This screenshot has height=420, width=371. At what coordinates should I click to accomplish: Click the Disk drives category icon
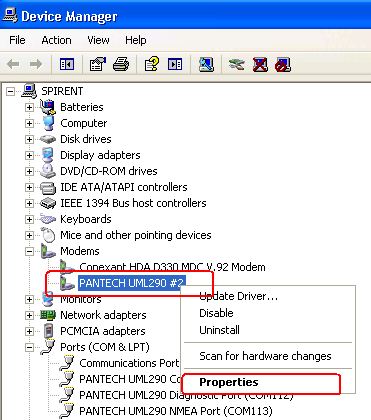(48, 139)
